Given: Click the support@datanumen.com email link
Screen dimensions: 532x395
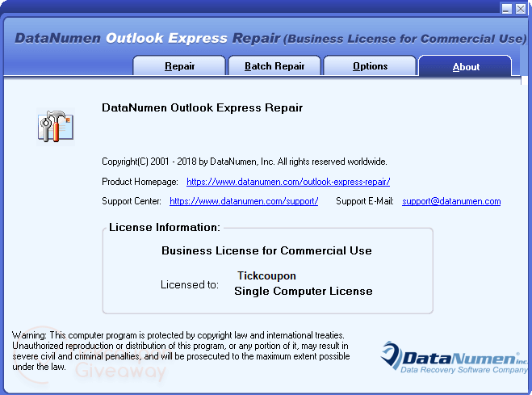Looking at the screenshot, I should click(x=451, y=201).
